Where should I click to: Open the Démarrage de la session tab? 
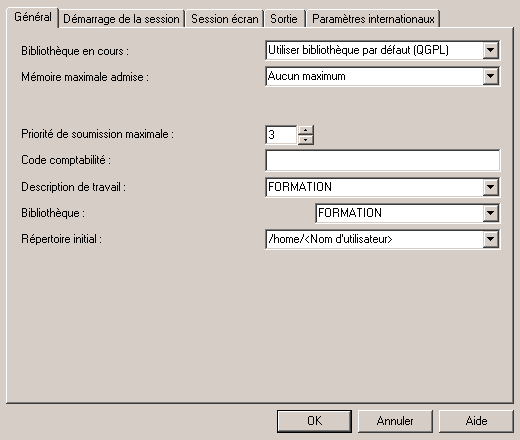click(121, 19)
